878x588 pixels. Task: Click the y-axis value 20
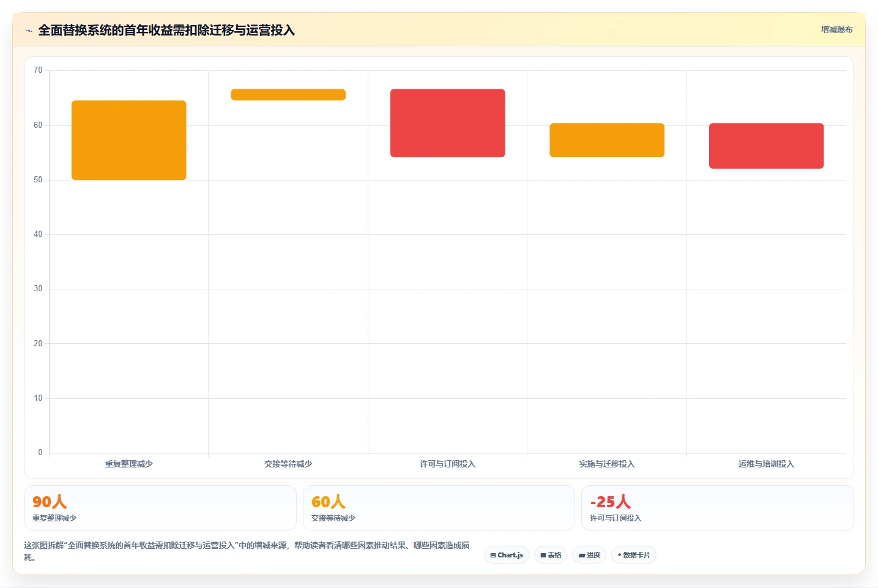click(38, 344)
